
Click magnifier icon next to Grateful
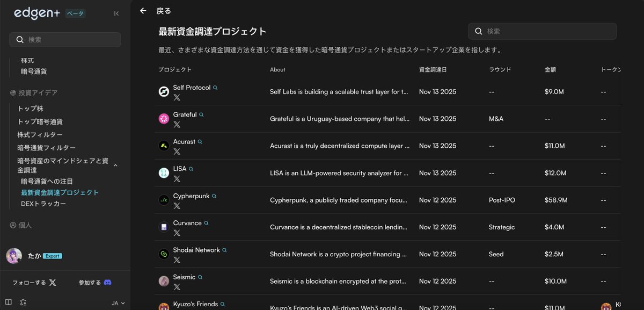point(201,114)
